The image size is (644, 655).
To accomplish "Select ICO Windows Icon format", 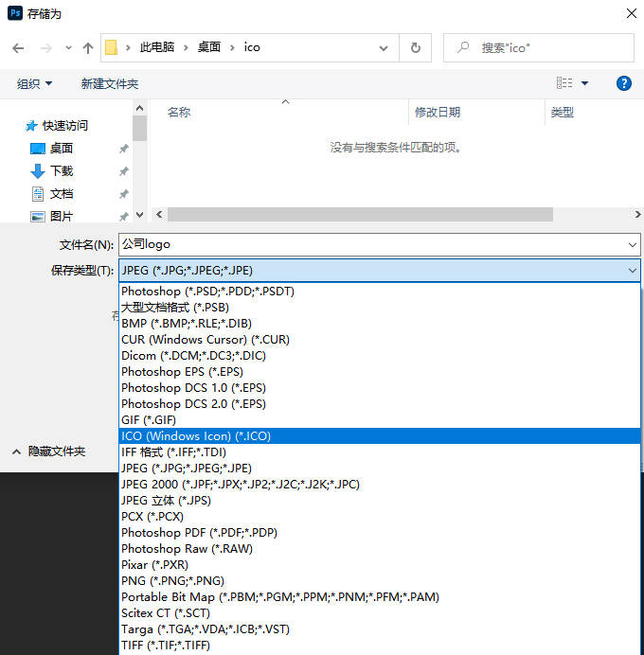I will click(x=380, y=436).
